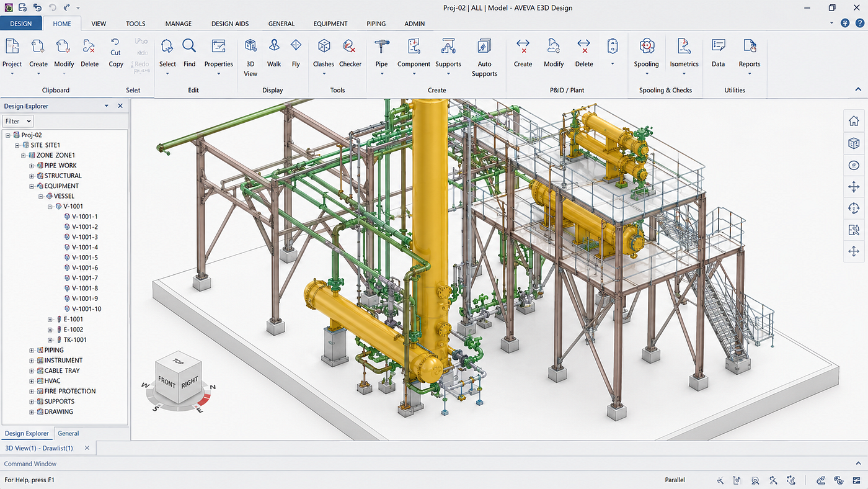Screen dimensions: 868x489
Task: Expand the TK-1001 tree node
Action: tap(50, 340)
